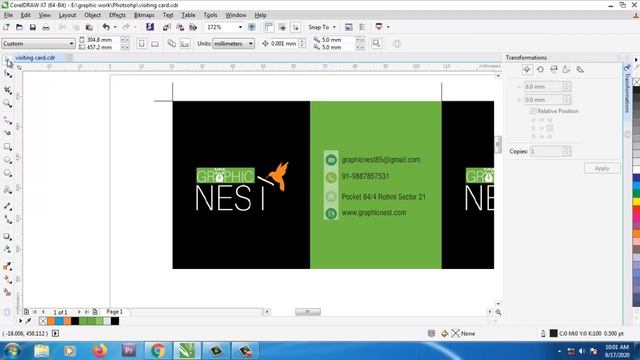The height and width of the screenshot is (360, 640).
Task: Select the Freehand drawing tool
Action: pos(7,120)
